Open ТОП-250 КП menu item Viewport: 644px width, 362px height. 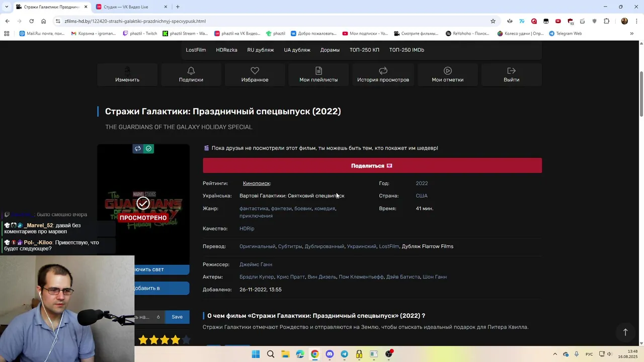tap(364, 50)
